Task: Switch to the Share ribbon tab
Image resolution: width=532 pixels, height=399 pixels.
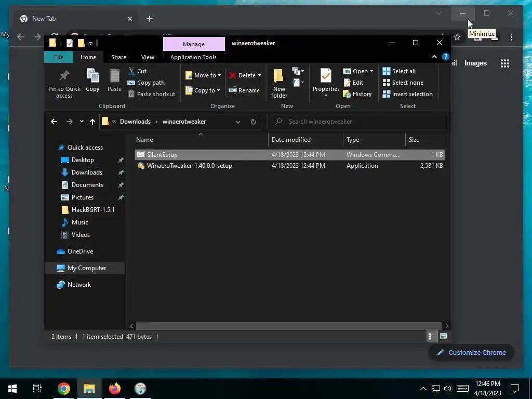Action: pos(118,57)
